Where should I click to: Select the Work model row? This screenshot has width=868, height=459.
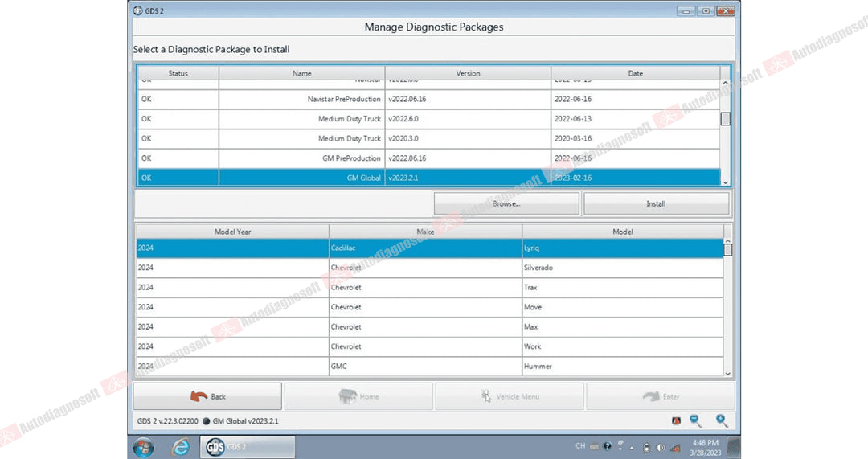[430, 346]
